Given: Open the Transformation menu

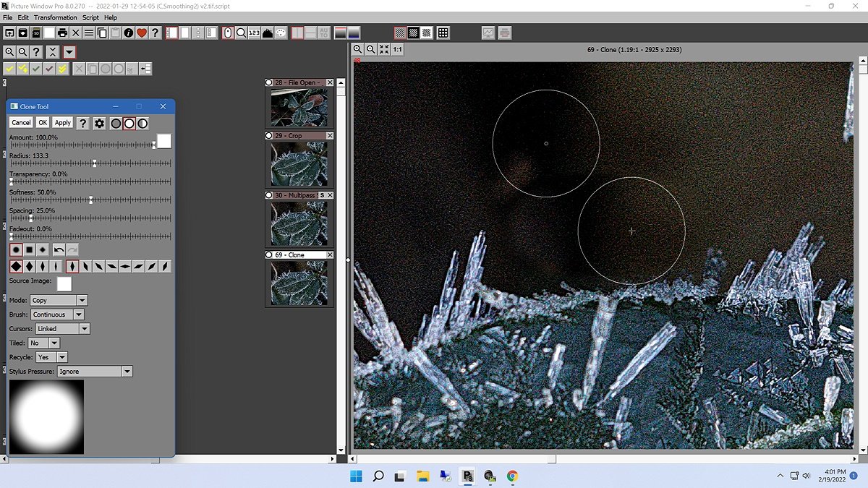Looking at the screenshot, I should [56, 17].
